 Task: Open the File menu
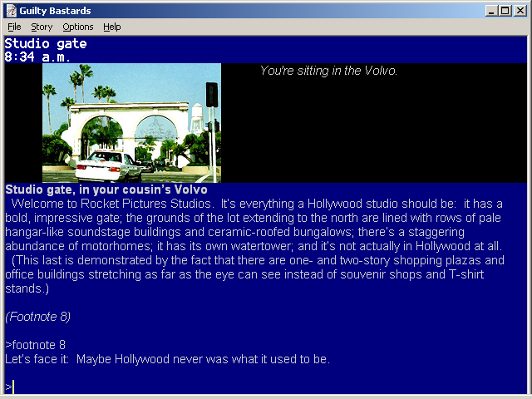[x=14, y=27]
